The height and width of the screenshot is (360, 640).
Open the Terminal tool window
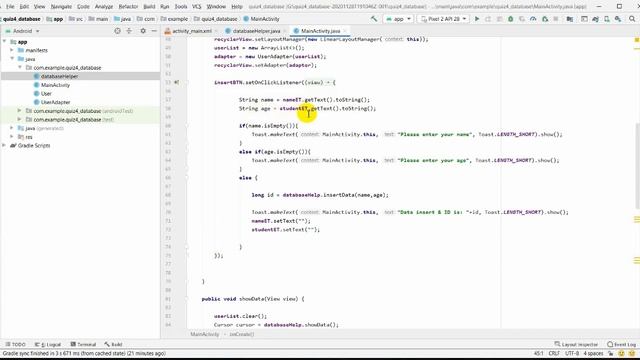click(x=83, y=344)
